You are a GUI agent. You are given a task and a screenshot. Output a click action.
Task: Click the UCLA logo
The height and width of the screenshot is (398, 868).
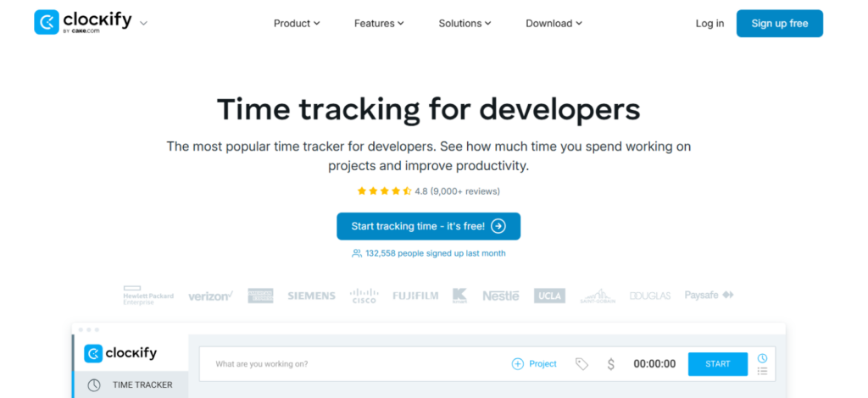(x=549, y=296)
